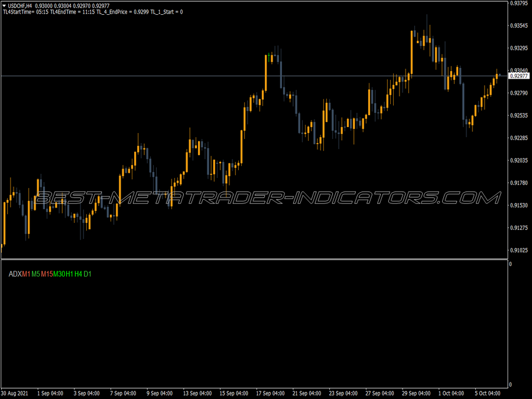Click the 0.92535 price scale value
The image size is (532, 399).
(519, 115)
